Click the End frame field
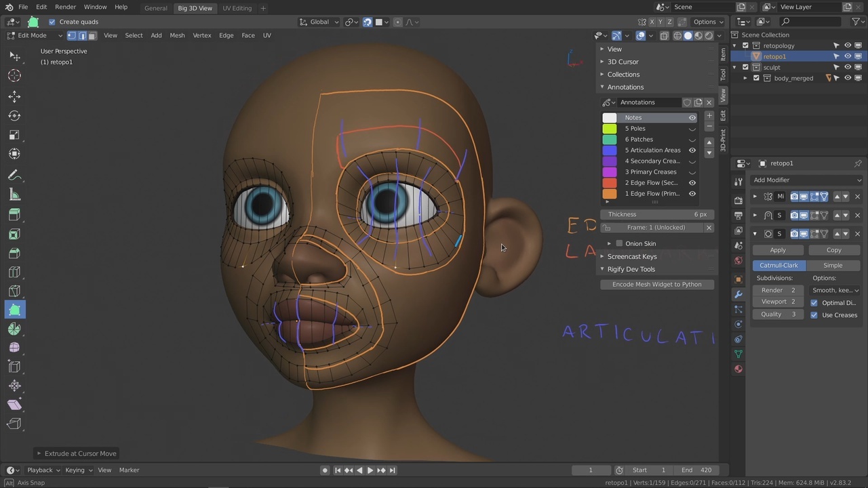 pyautogui.click(x=696, y=470)
